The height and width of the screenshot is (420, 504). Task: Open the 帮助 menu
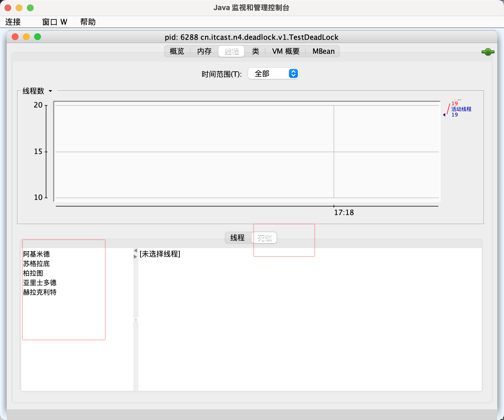click(88, 22)
